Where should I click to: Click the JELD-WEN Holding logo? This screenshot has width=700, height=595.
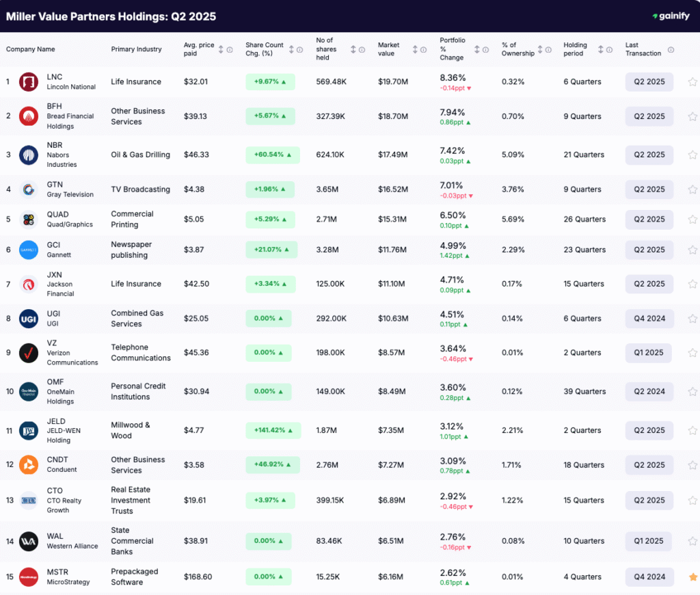29,431
